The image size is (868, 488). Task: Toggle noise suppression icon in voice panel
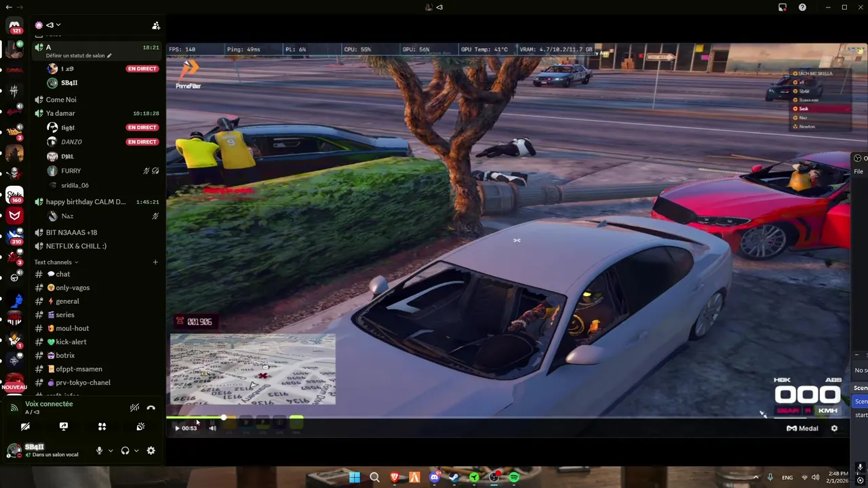click(134, 407)
